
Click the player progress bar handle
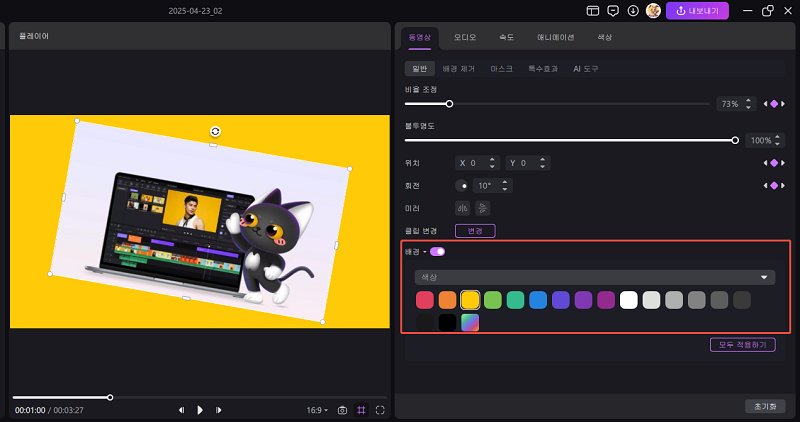click(x=110, y=397)
